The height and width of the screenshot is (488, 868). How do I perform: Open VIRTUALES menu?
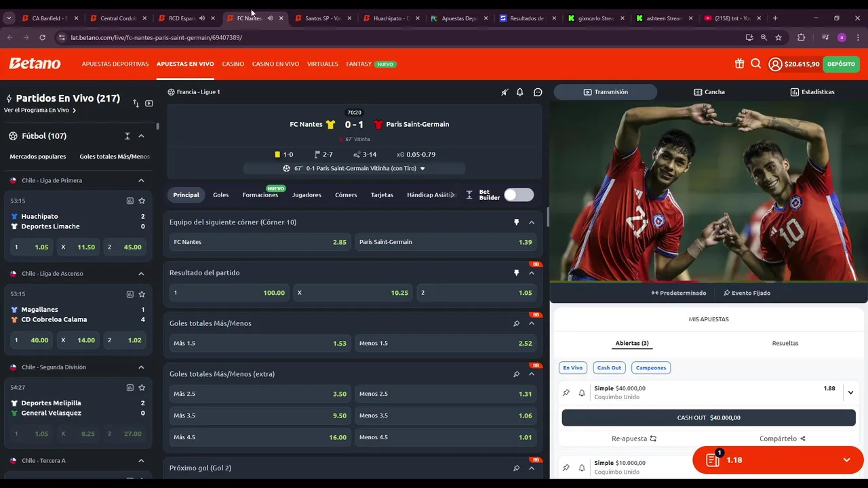click(x=323, y=64)
